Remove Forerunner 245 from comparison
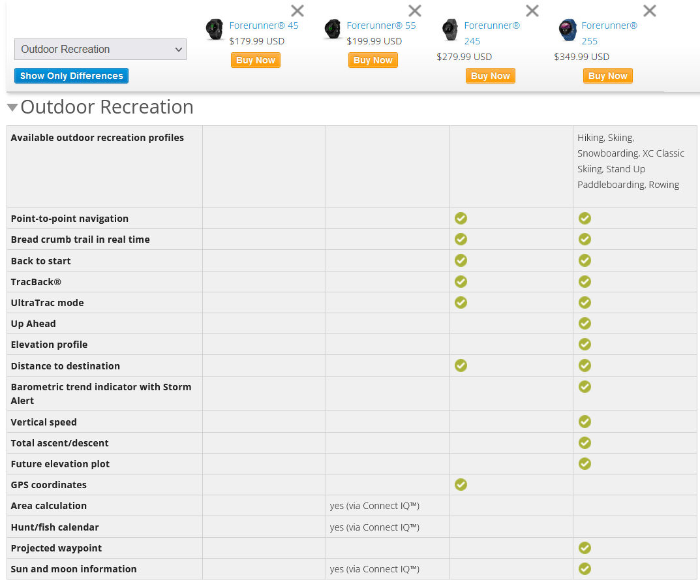The image size is (700, 588). coord(532,10)
